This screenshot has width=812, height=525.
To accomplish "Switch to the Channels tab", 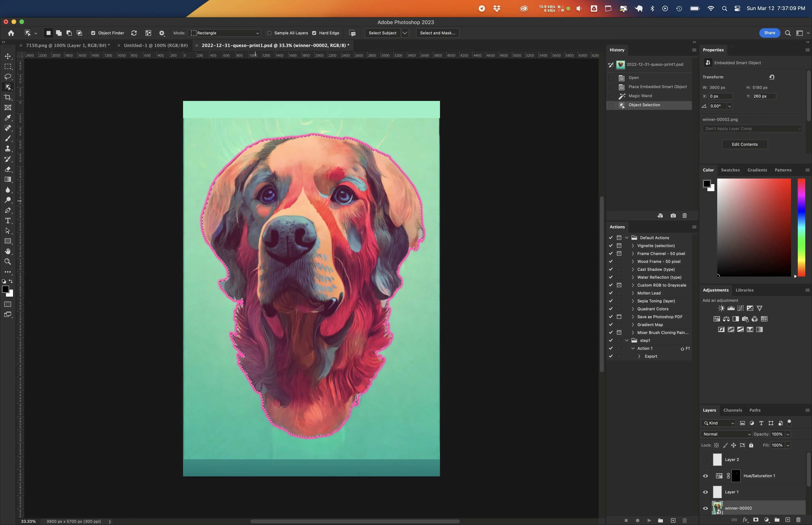I will pos(733,410).
